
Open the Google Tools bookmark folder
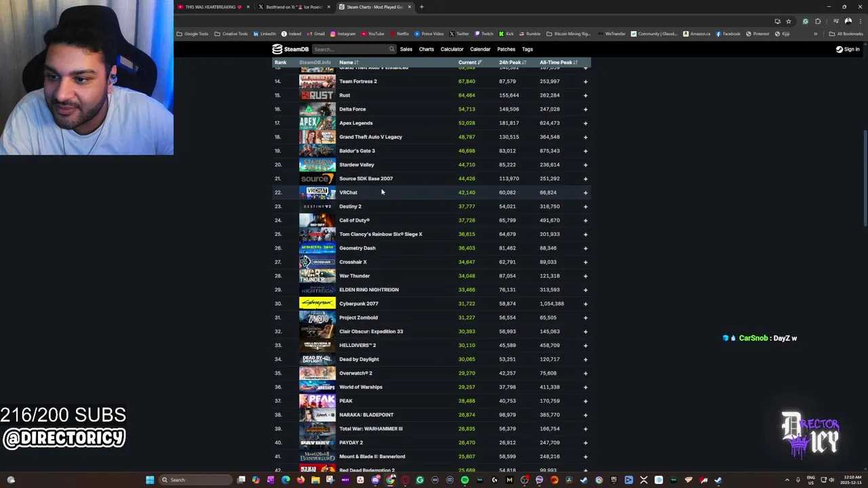click(x=193, y=34)
